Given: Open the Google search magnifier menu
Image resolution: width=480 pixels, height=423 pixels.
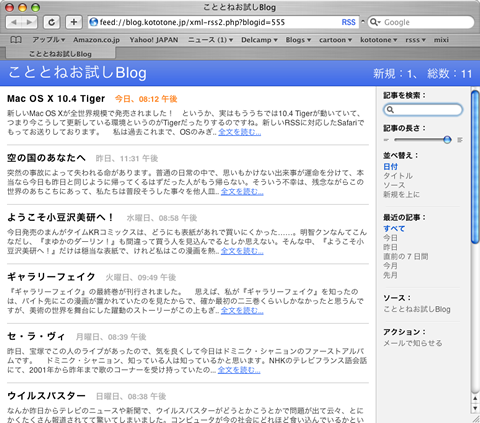Looking at the screenshot, I should [x=375, y=22].
